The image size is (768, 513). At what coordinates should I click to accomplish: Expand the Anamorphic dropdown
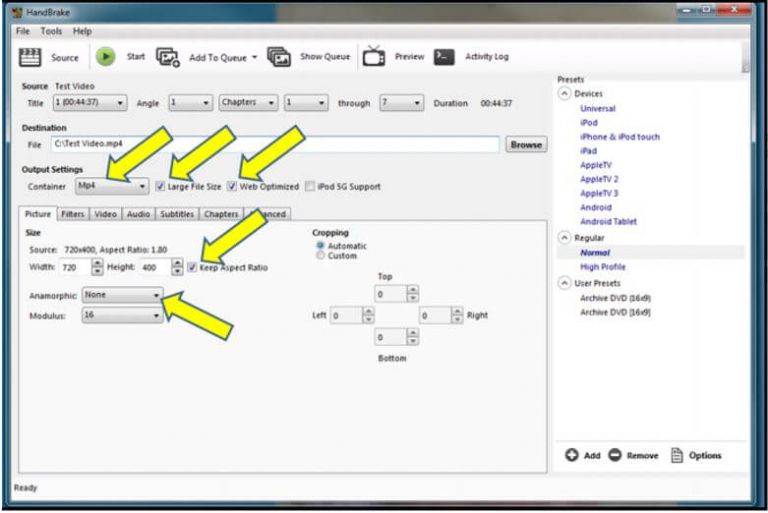point(122,295)
